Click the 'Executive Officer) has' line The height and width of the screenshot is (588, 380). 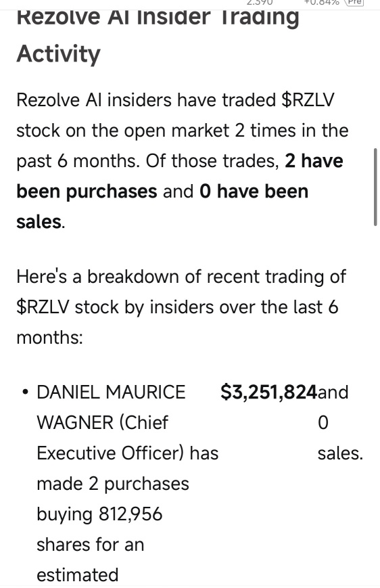pos(127,453)
